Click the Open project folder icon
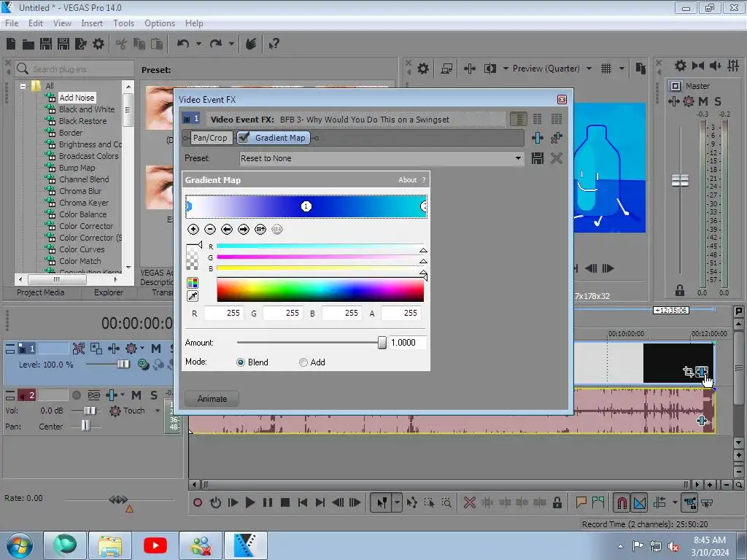 pyautogui.click(x=28, y=44)
